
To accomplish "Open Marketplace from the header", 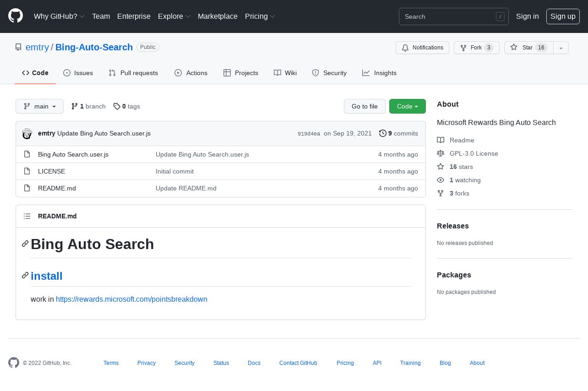I will (x=218, y=16).
